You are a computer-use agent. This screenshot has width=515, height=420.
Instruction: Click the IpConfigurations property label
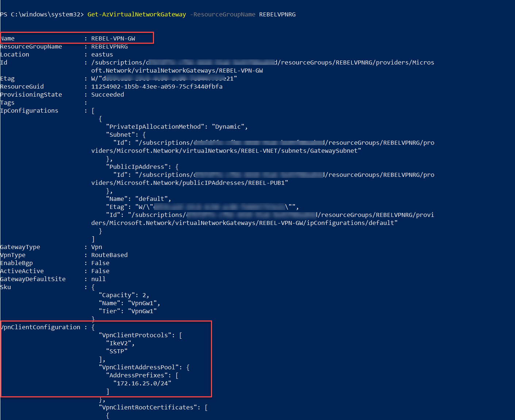coord(29,111)
